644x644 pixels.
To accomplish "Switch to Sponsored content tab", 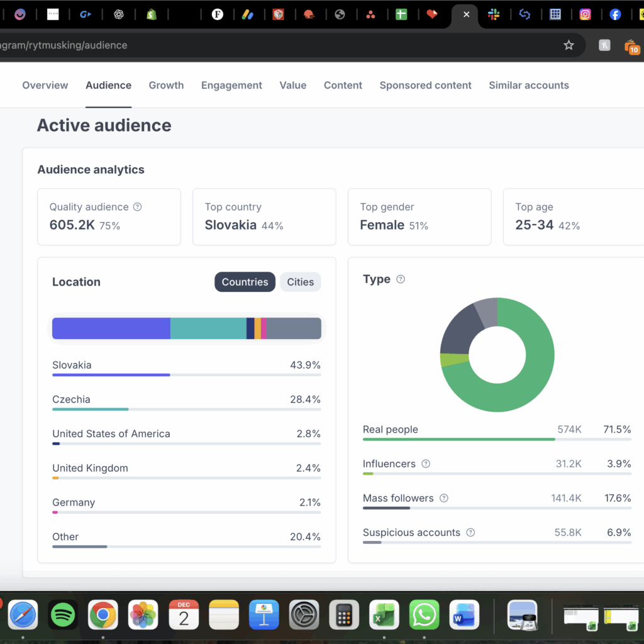I will (425, 86).
